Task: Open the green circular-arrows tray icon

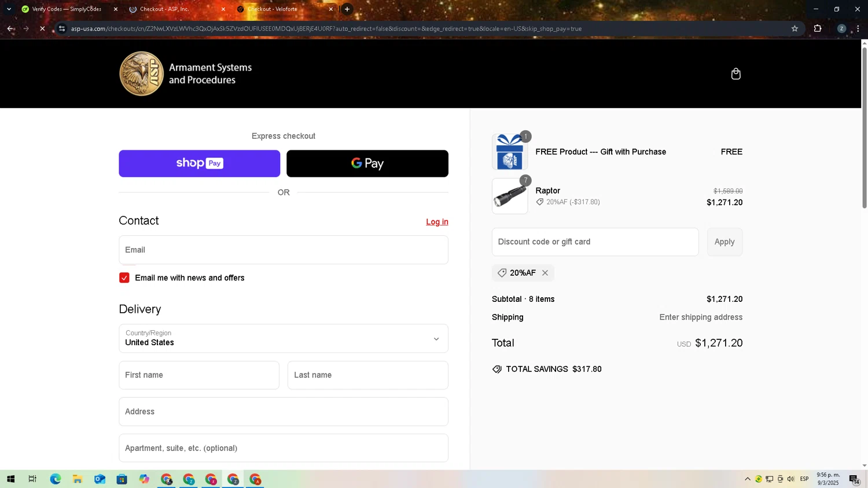Action: 759,479
